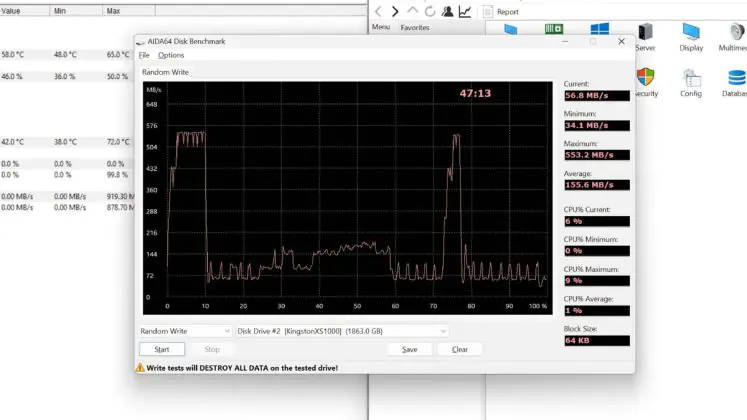747x420 pixels.
Task: Click the Maximum 553.2 MB/s value field
Action: pos(597,155)
